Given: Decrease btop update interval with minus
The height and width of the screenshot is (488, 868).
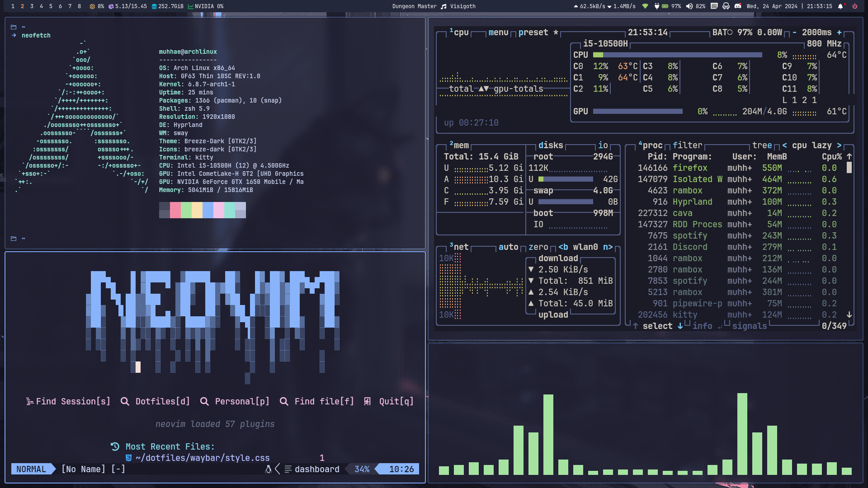Looking at the screenshot, I should pyautogui.click(x=794, y=32).
